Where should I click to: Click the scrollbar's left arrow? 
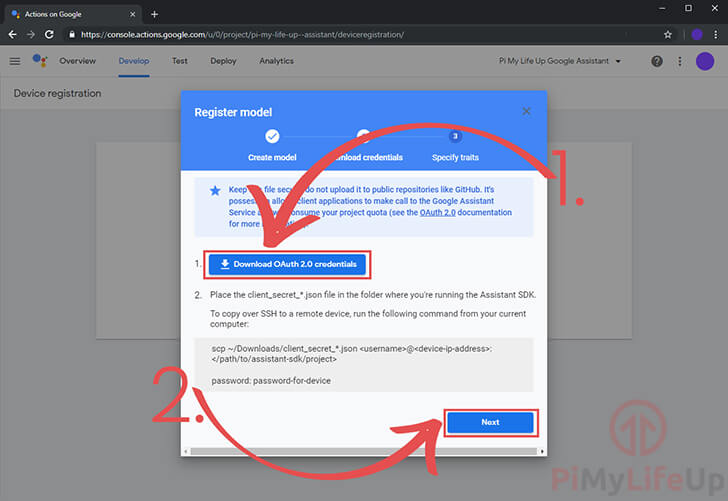tap(186, 451)
